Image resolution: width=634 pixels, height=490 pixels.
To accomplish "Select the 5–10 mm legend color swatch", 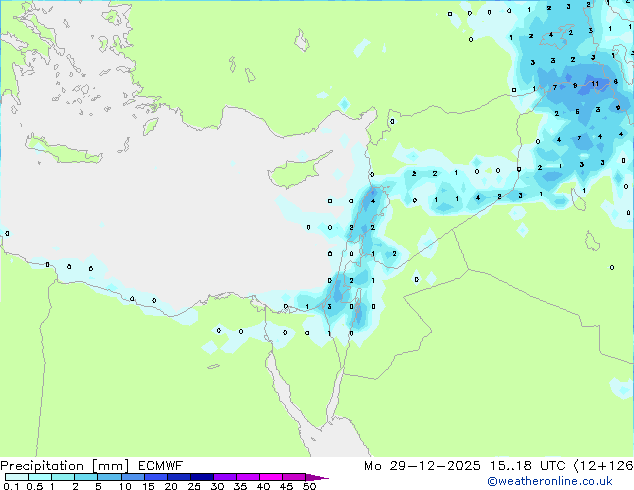I will point(109,477).
